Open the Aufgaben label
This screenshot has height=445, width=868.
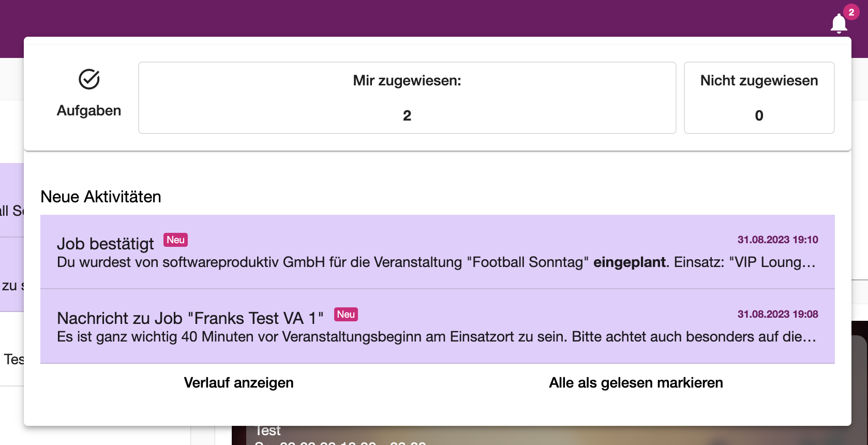(x=89, y=111)
